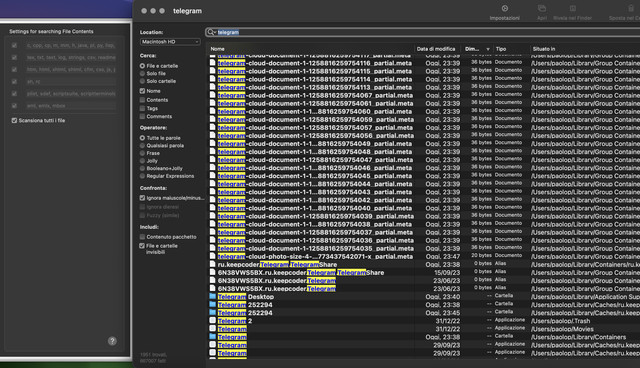Screen dimensions: 640x368
Task: Select row telegram-cloud-document ending 754059_partial.meta
Action: [424, 119]
